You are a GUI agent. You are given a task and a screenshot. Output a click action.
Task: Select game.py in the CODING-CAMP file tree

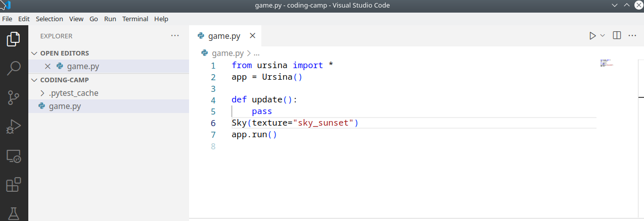pyautogui.click(x=64, y=106)
